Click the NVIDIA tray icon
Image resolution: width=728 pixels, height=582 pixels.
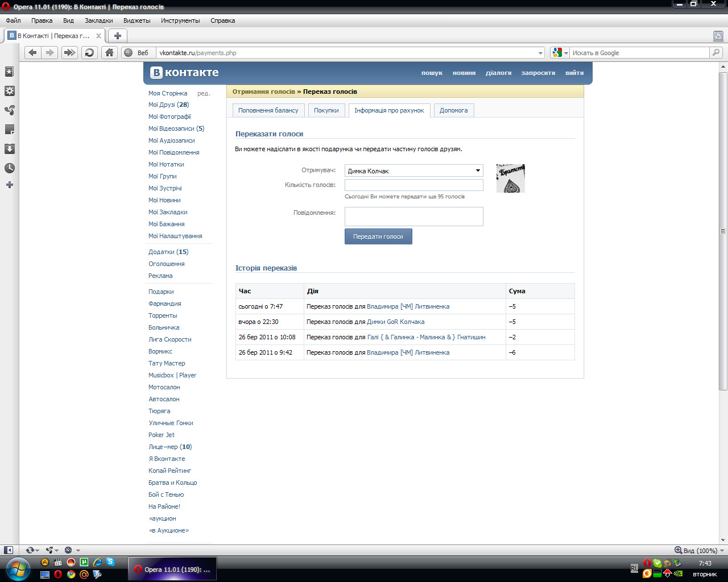pos(677,573)
